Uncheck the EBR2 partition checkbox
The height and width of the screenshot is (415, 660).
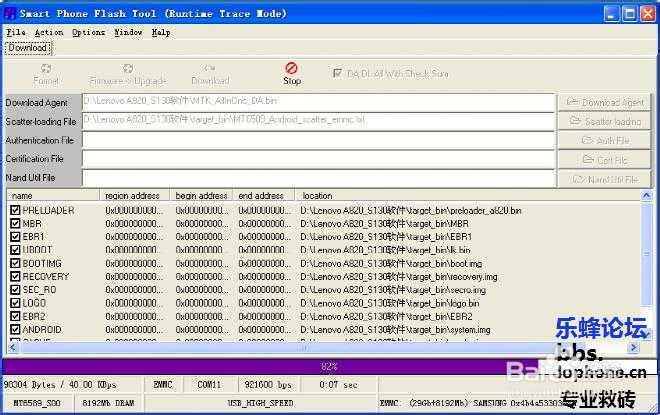pyautogui.click(x=15, y=317)
